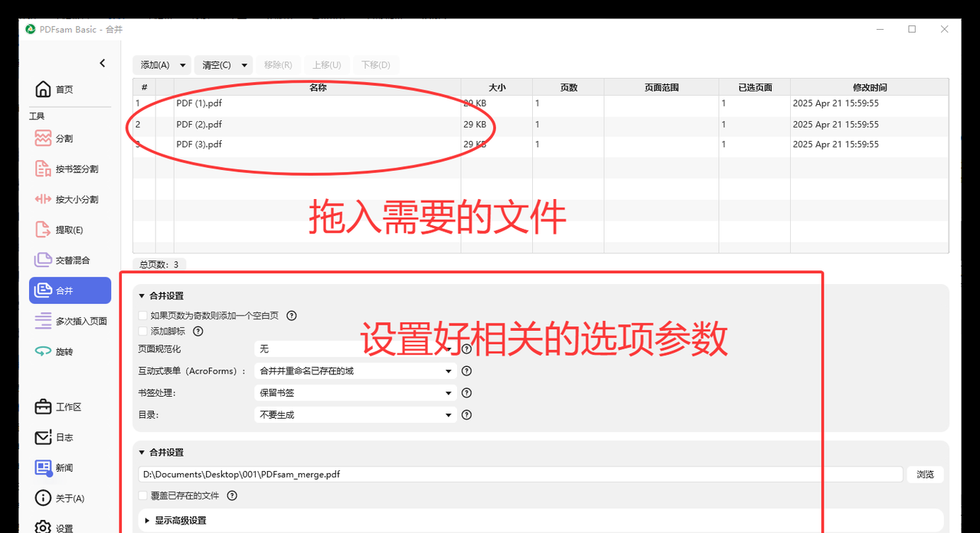The height and width of the screenshot is (533, 980).
Task: Open the 书签处理 dropdown
Action: pos(355,392)
